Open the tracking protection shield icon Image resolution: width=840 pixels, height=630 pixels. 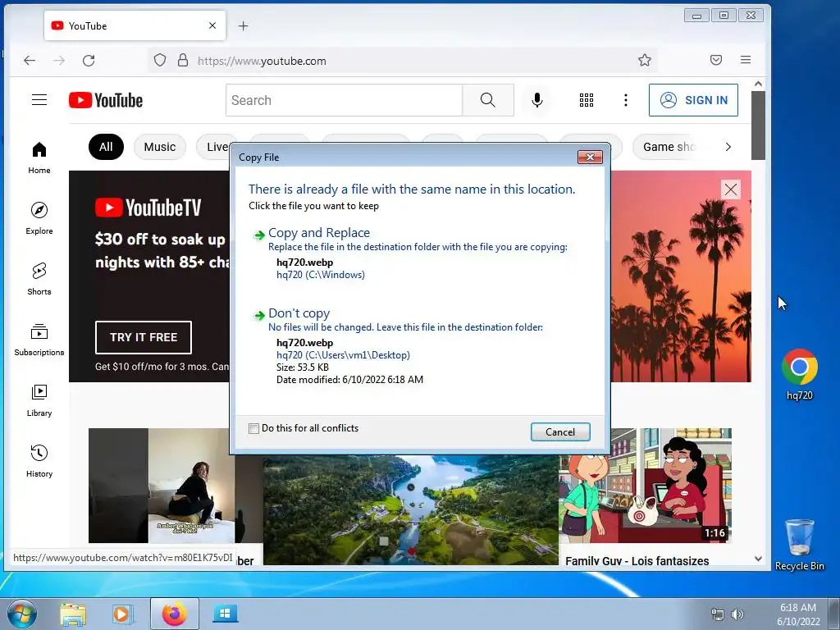click(160, 60)
